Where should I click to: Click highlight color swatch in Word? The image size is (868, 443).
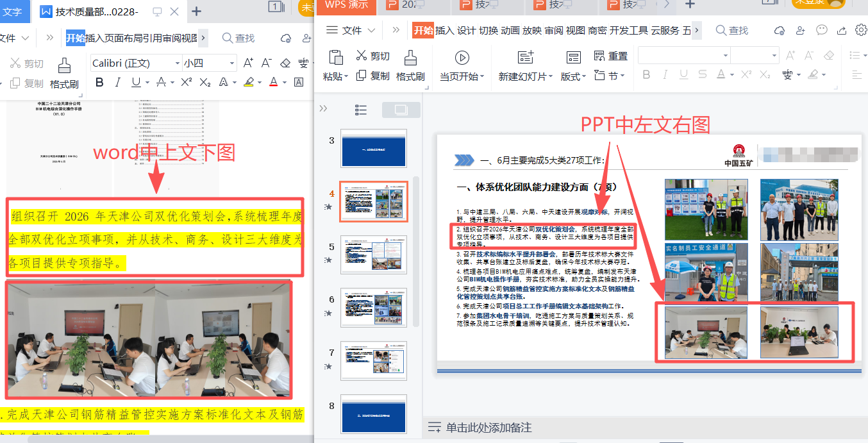pos(249,82)
